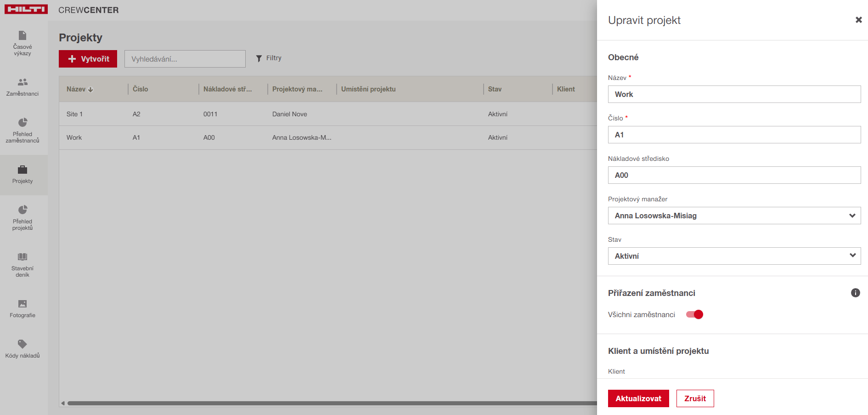Click the Vytvořit button
The image size is (868, 415).
(88, 59)
